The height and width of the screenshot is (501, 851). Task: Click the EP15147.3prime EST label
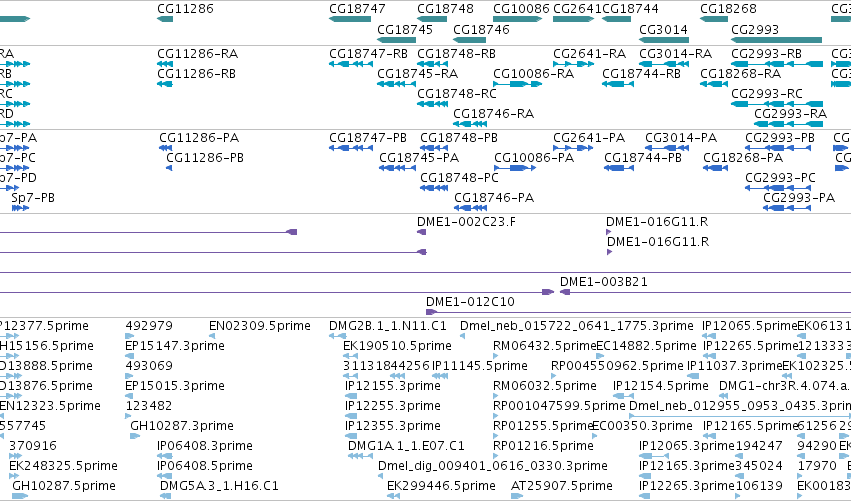point(175,346)
